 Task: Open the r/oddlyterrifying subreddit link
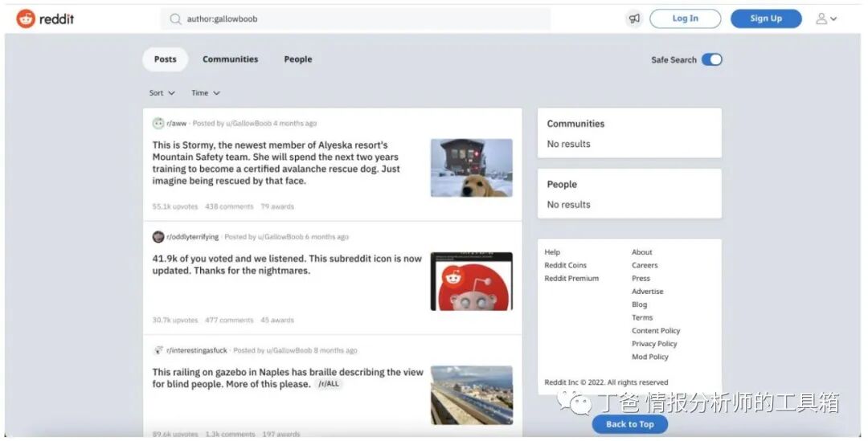pyautogui.click(x=192, y=237)
